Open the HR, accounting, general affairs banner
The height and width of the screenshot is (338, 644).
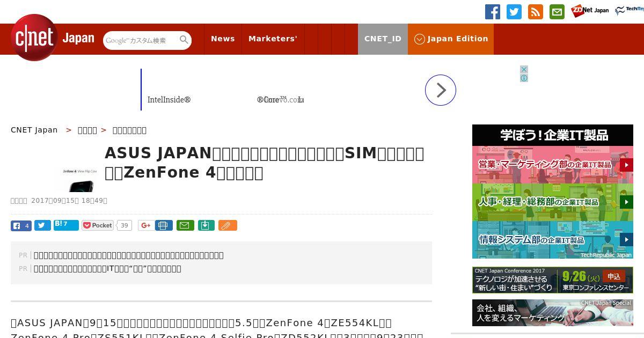[x=553, y=202]
